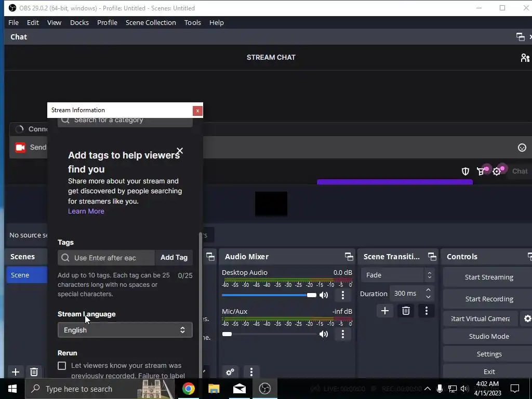Open the Edit menu
532x399 pixels.
[33, 22]
